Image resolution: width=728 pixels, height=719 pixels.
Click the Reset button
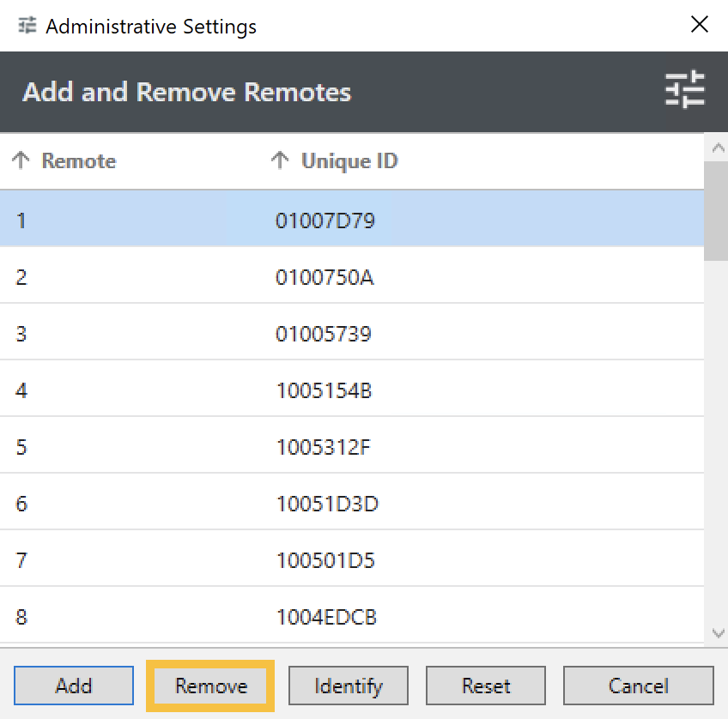(x=486, y=686)
